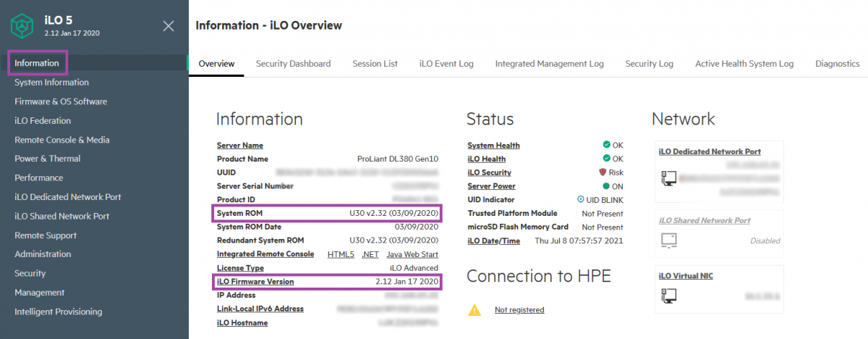The image size is (868, 339).
Task: Click the iLO Virtual NIC computer icon
Action: 668,296
